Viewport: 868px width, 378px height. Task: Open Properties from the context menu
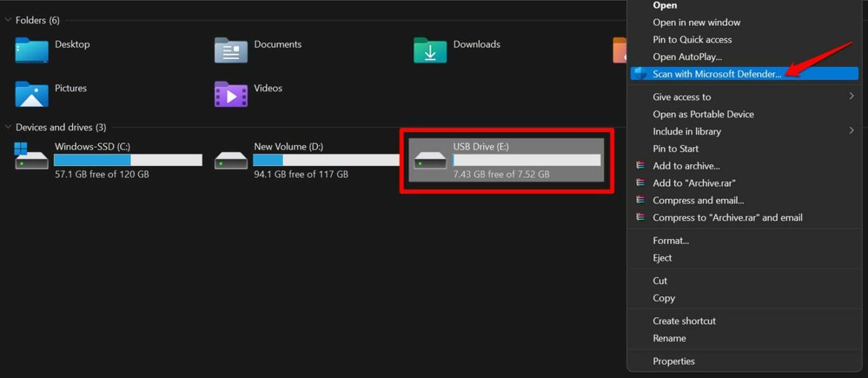(673, 361)
